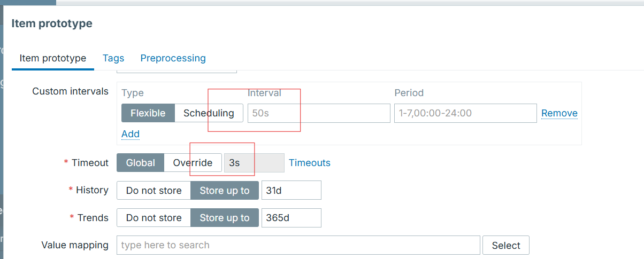
Task: Open the Preprocessing tab
Action: click(x=173, y=58)
